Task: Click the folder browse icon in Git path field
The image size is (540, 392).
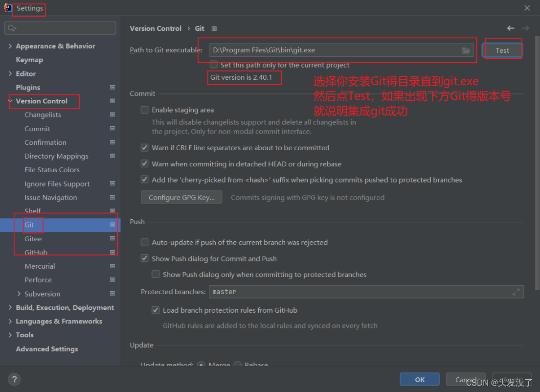Action: point(466,50)
